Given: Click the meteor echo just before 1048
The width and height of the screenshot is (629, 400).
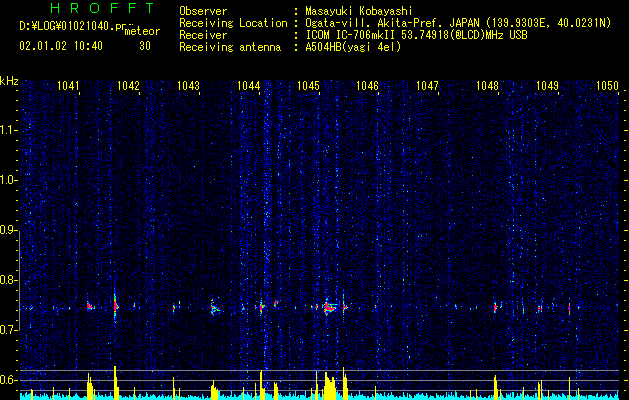Looking at the screenshot, I should click(x=495, y=308).
